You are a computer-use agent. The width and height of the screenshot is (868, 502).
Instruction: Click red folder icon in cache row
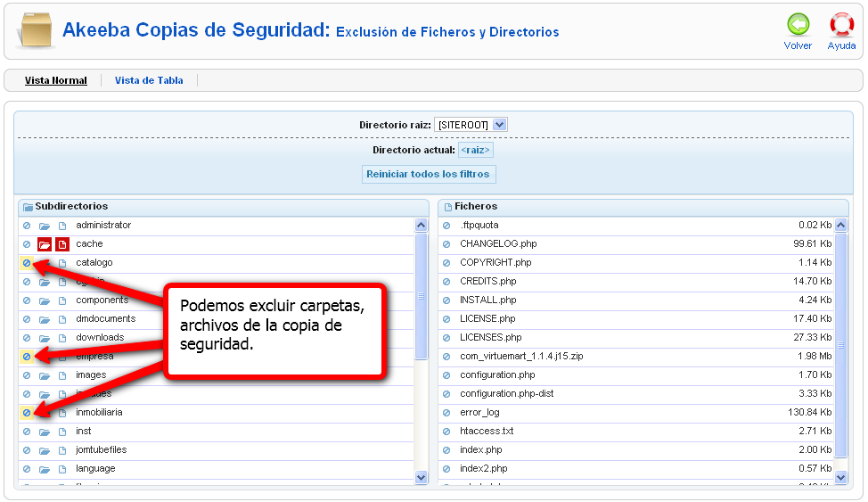tap(45, 244)
